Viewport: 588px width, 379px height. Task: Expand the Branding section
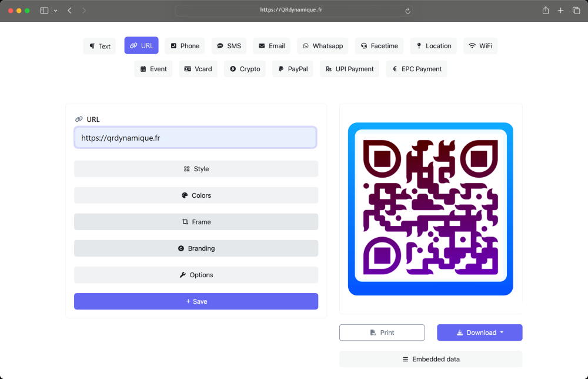pyautogui.click(x=196, y=248)
